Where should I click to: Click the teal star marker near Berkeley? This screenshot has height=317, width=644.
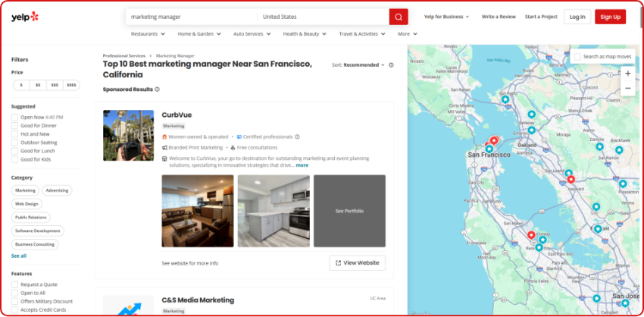tap(531, 114)
